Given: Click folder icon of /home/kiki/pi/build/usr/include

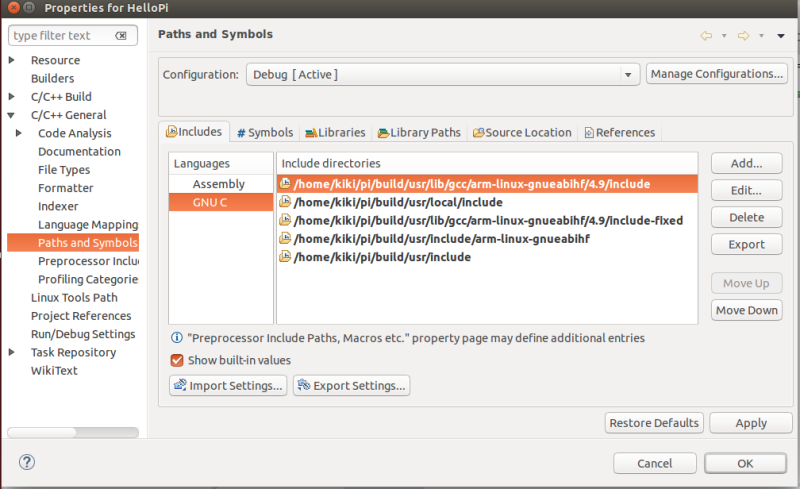Looking at the screenshot, I should 285,256.
